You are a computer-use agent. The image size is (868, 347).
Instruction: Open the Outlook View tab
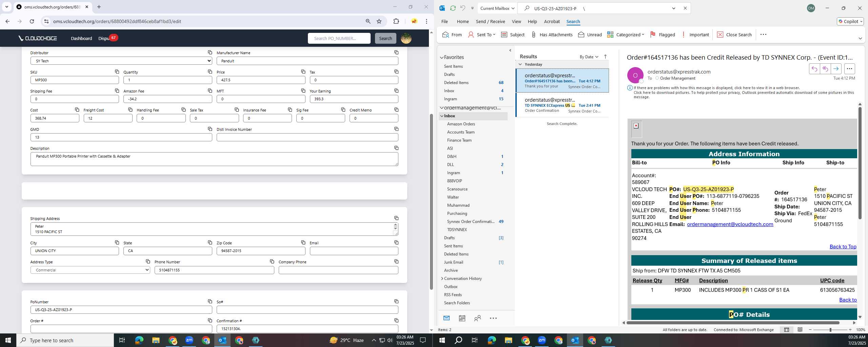click(516, 21)
